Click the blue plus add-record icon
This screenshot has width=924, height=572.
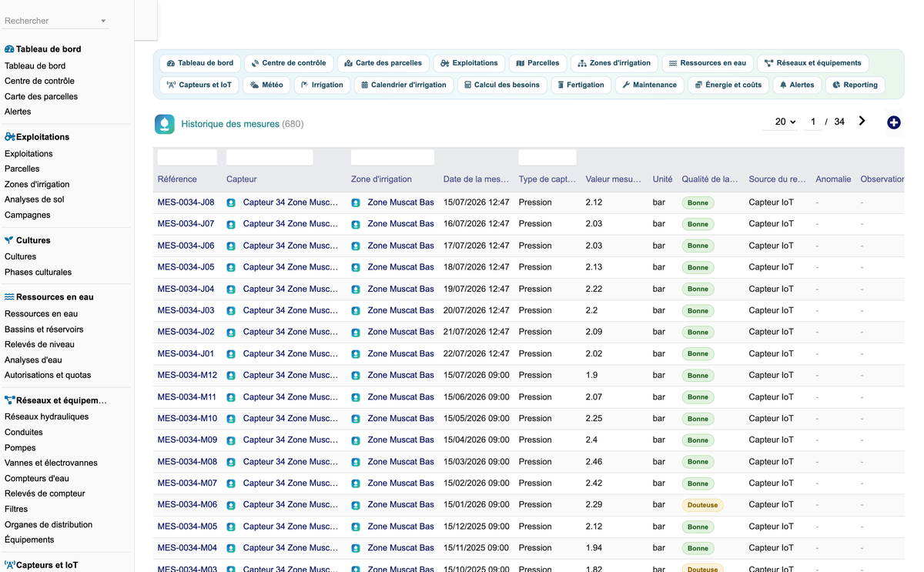click(x=893, y=122)
